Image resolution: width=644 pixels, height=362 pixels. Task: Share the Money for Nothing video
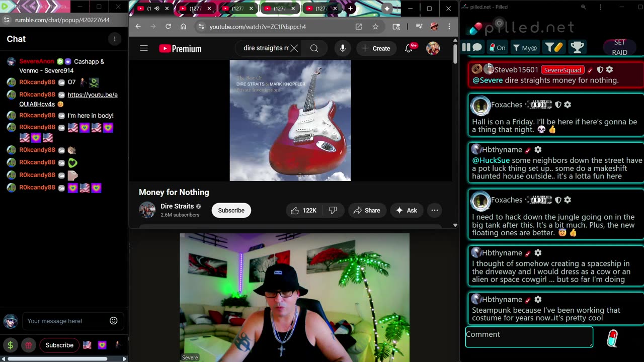(x=367, y=210)
